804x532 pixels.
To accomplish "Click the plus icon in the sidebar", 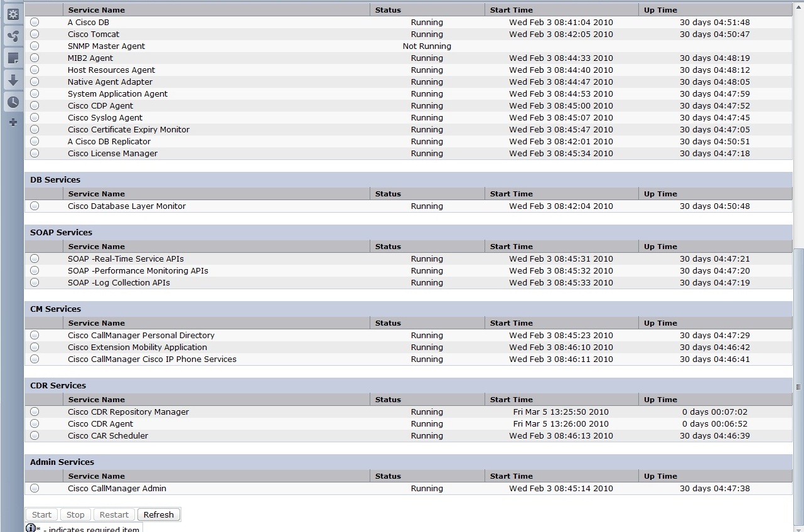I will coord(13,122).
